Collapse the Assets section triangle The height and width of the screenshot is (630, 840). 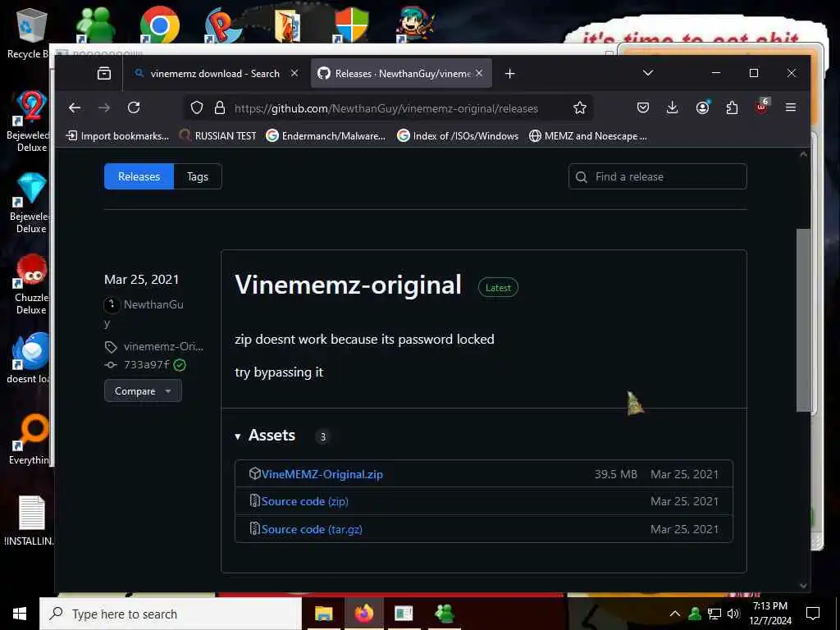click(x=238, y=436)
